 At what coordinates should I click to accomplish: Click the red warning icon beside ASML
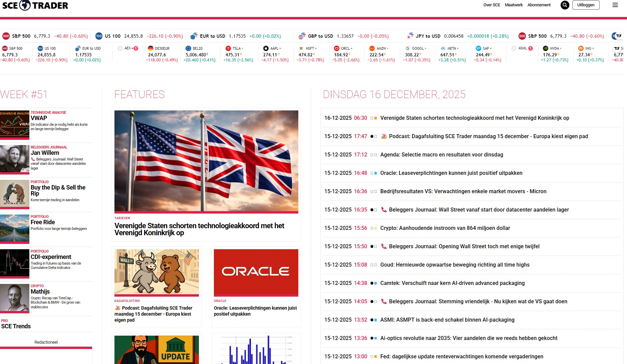[531, 48]
